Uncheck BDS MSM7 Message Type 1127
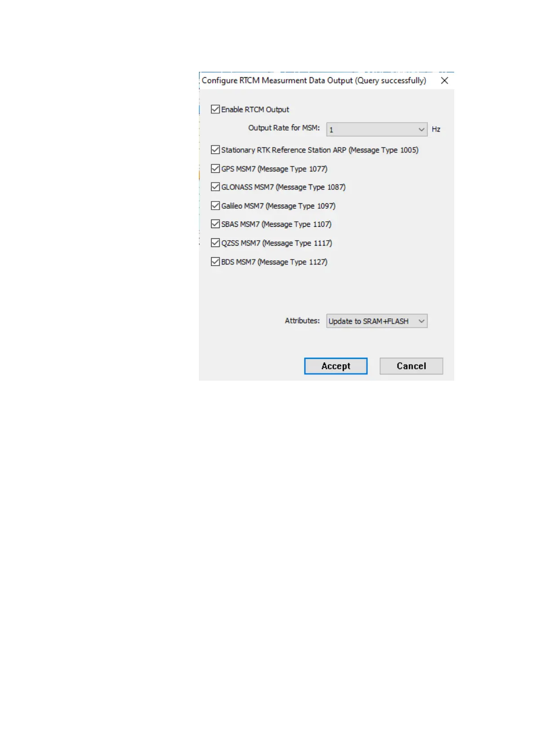The width and height of the screenshot is (535, 756). [x=215, y=262]
